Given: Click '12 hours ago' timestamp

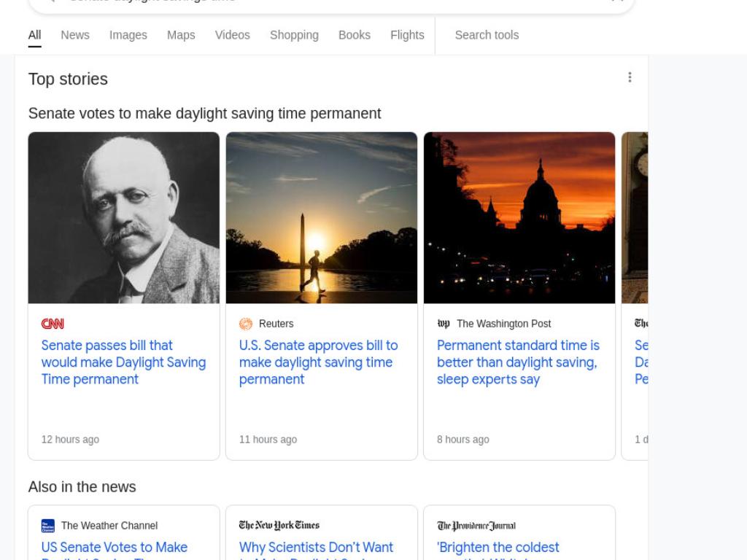Looking at the screenshot, I should tap(70, 440).
